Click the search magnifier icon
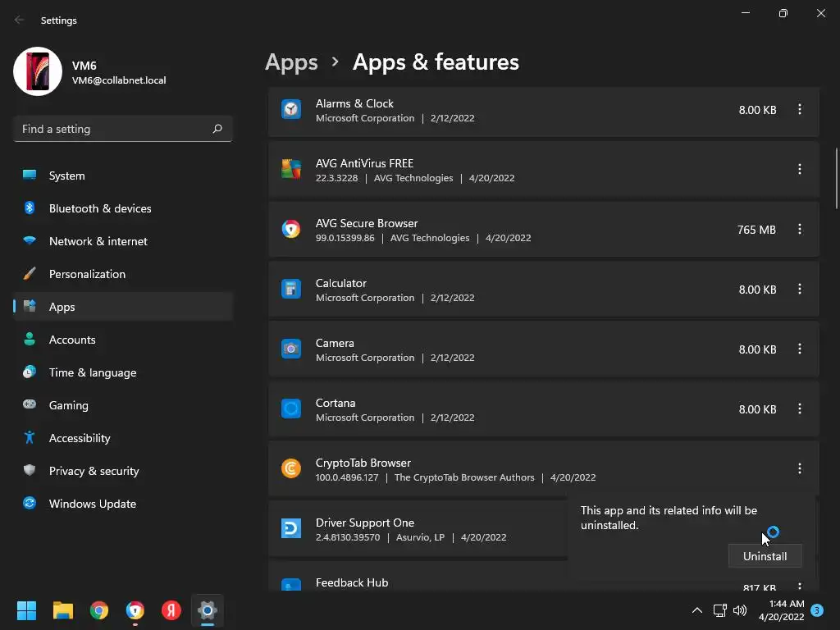Image resolution: width=840 pixels, height=630 pixels. (217, 129)
